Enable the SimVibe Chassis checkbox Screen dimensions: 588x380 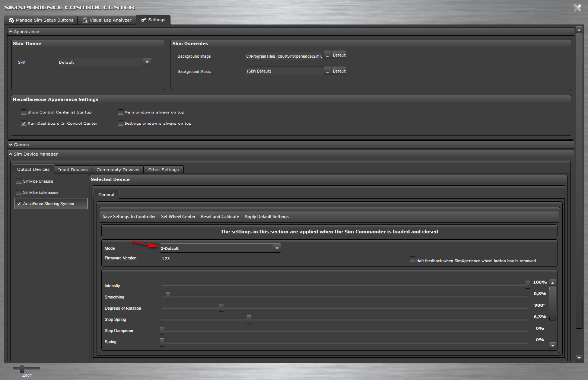point(19,182)
